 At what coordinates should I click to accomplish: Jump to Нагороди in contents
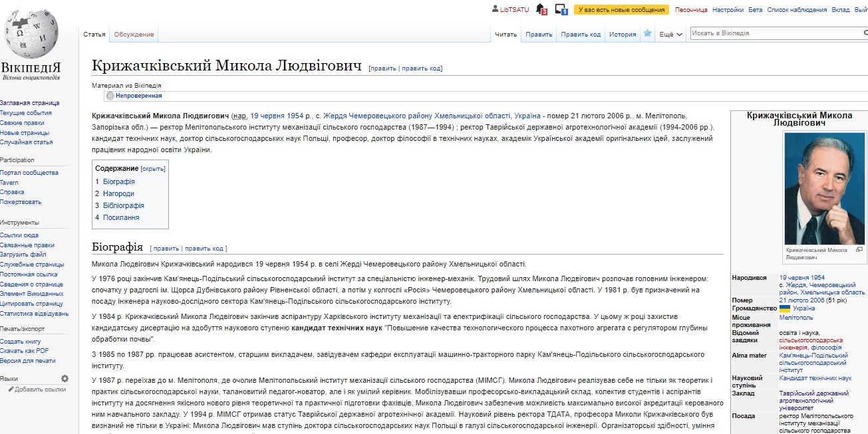click(118, 193)
